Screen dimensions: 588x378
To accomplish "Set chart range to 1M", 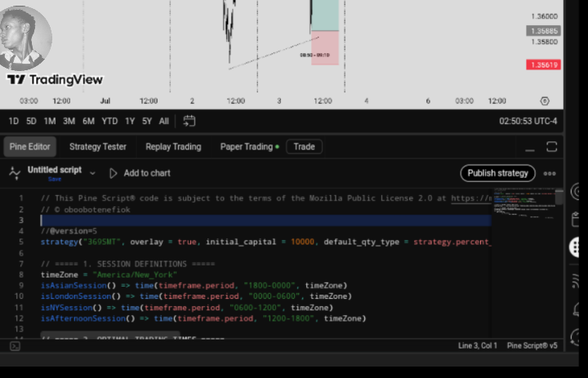I will click(50, 121).
